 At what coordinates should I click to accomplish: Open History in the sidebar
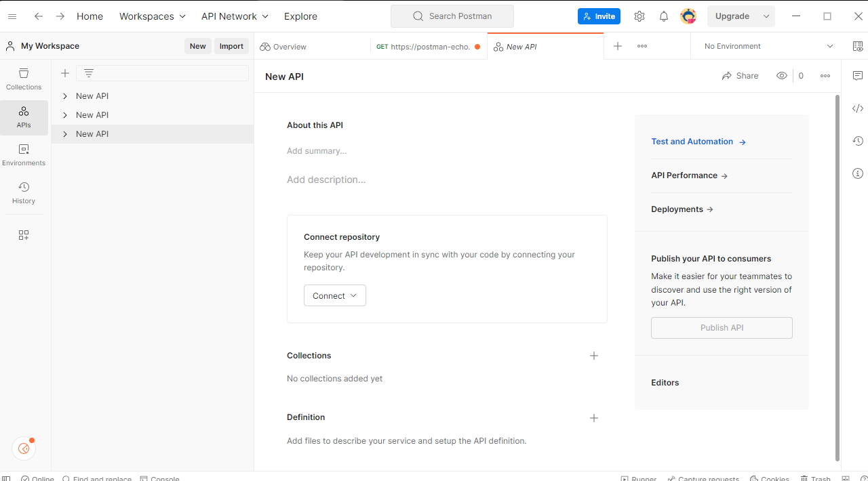tap(24, 193)
